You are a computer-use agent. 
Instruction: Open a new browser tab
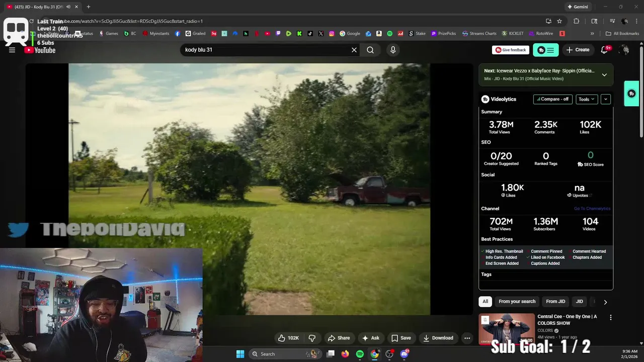(x=89, y=7)
